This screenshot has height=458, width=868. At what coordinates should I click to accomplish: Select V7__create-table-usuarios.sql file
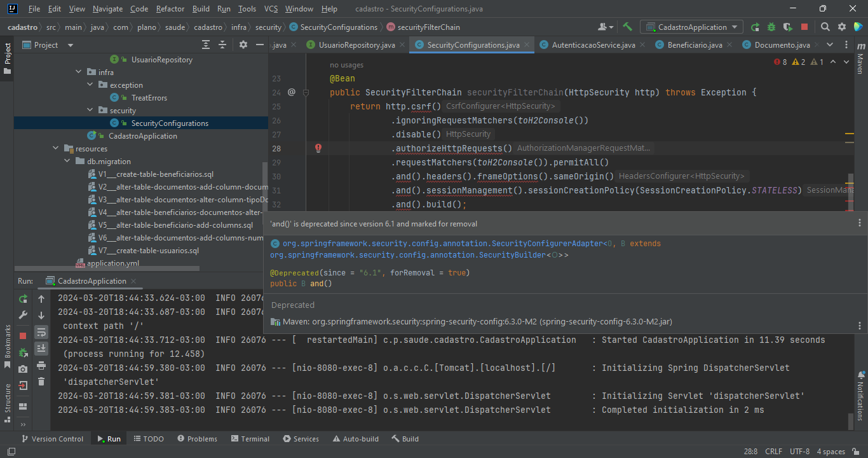[x=143, y=251]
